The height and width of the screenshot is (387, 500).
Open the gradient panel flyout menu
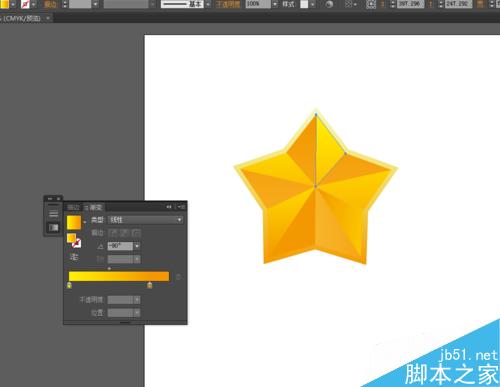click(181, 207)
